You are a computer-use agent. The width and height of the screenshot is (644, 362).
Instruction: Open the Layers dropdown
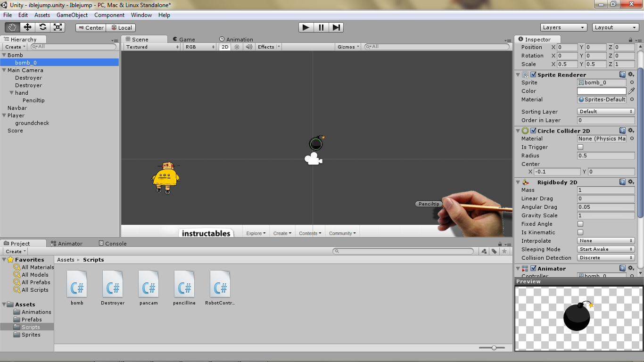click(x=564, y=27)
